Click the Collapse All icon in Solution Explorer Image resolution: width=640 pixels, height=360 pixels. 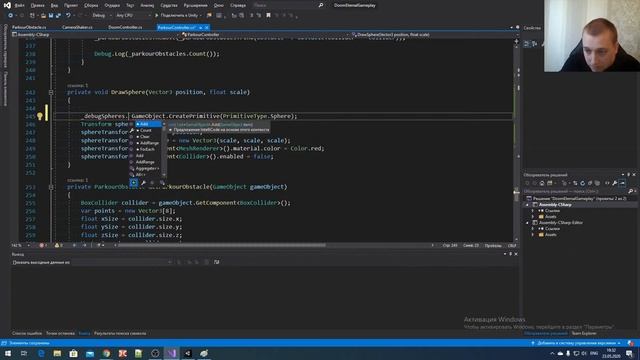point(590,183)
